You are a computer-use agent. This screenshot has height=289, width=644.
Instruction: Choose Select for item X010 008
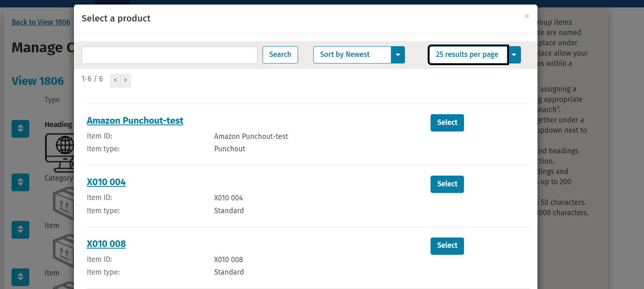(447, 246)
